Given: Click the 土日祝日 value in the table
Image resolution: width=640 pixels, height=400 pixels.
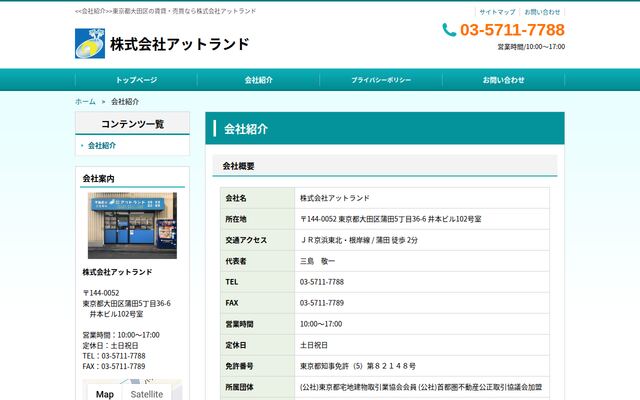Looking at the screenshot, I should (313, 345).
